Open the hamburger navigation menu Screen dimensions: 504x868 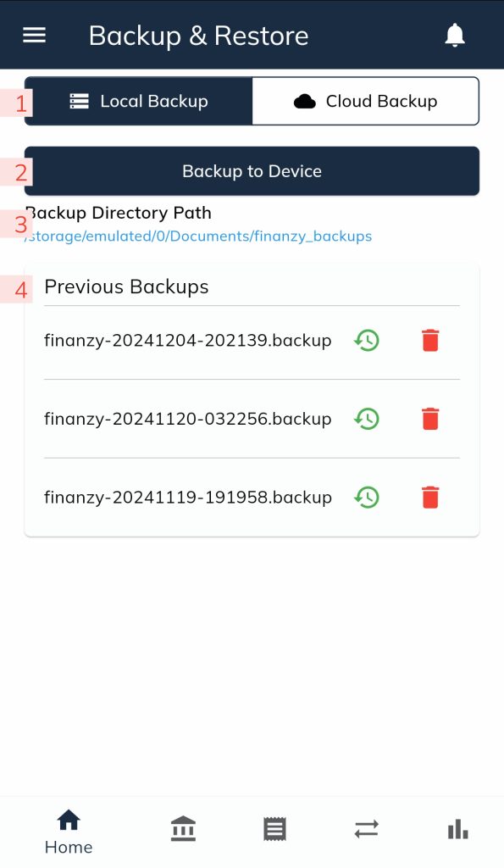coord(34,36)
